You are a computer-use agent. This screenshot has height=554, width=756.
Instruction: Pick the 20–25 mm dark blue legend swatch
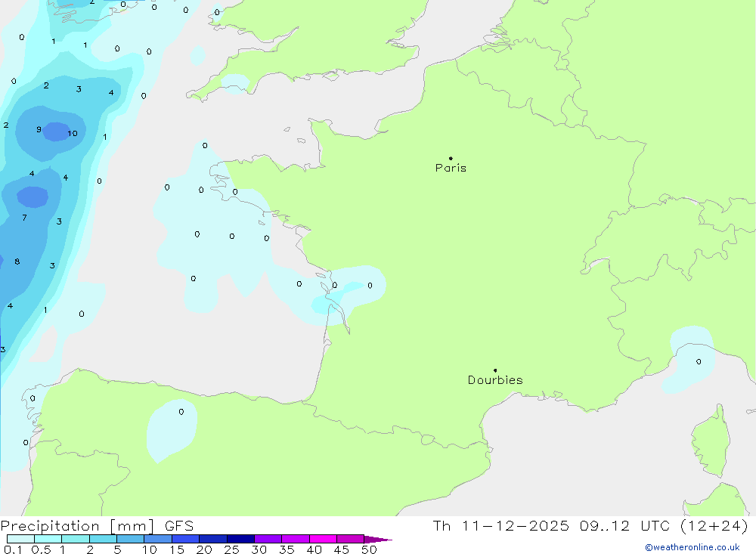212,539
